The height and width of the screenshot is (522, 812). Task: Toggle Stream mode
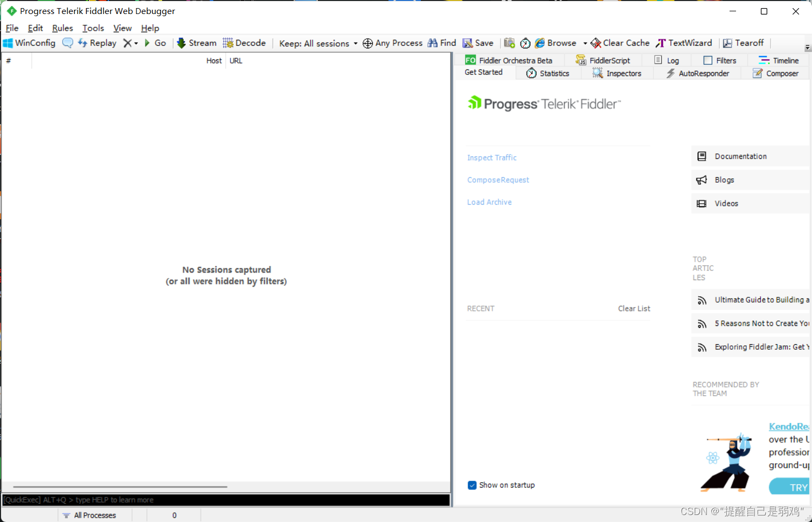pyautogui.click(x=197, y=43)
